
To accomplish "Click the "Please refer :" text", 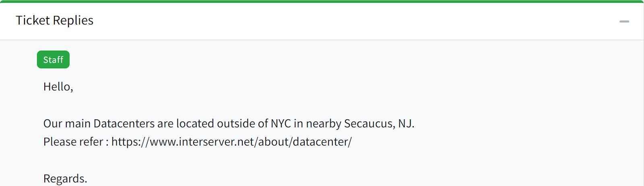I will click(x=76, y=142).
